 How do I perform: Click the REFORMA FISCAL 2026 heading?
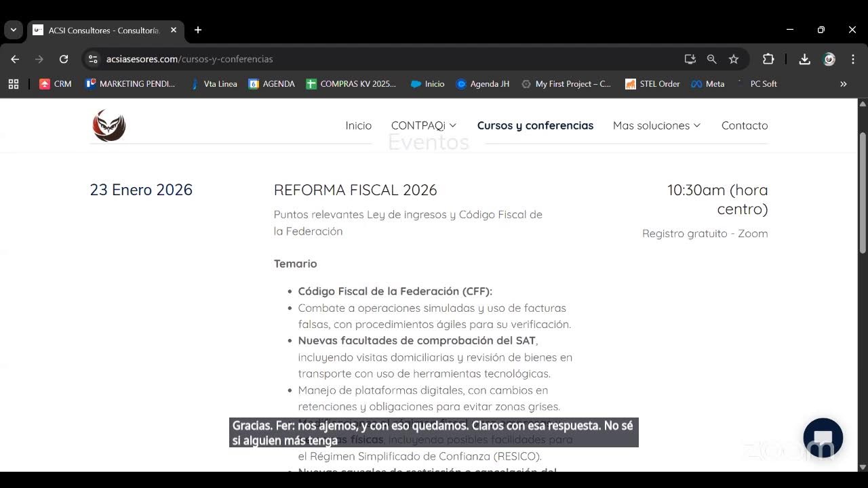tap(355, 190)
